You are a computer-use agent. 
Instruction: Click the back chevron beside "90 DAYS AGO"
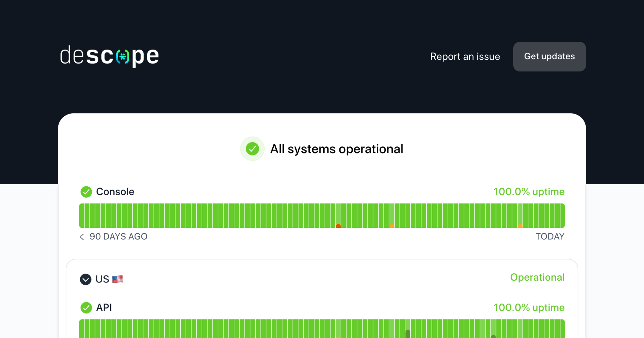coord(82,237)
